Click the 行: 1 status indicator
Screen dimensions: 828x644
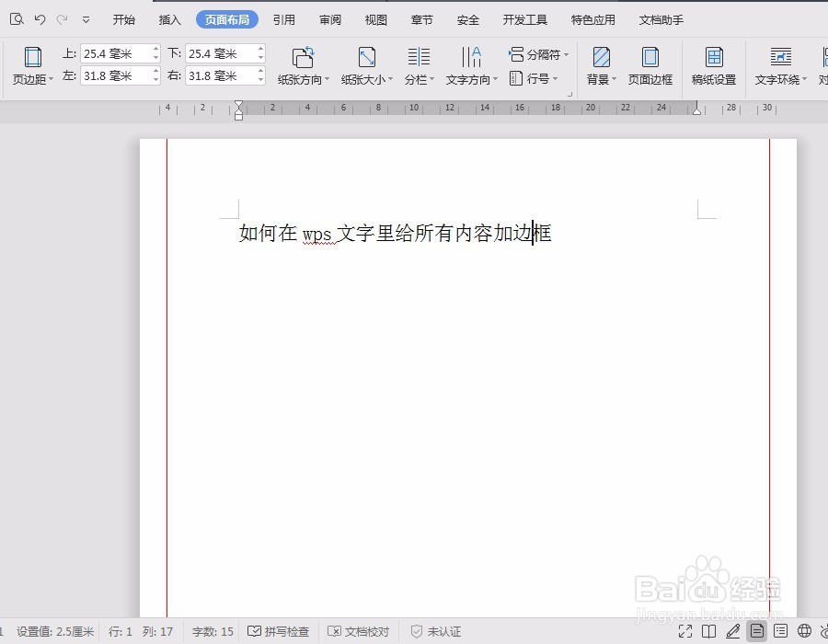click(120, 631)
